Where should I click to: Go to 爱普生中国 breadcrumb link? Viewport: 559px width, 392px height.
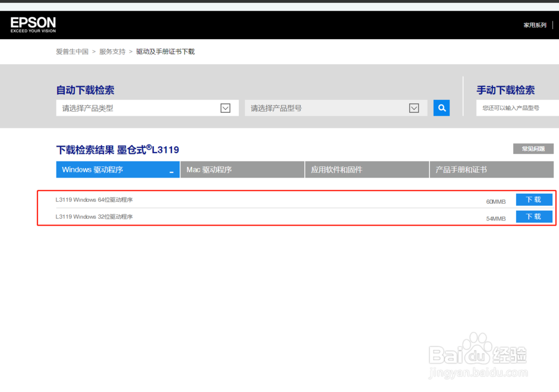click(x=72, y=51)
